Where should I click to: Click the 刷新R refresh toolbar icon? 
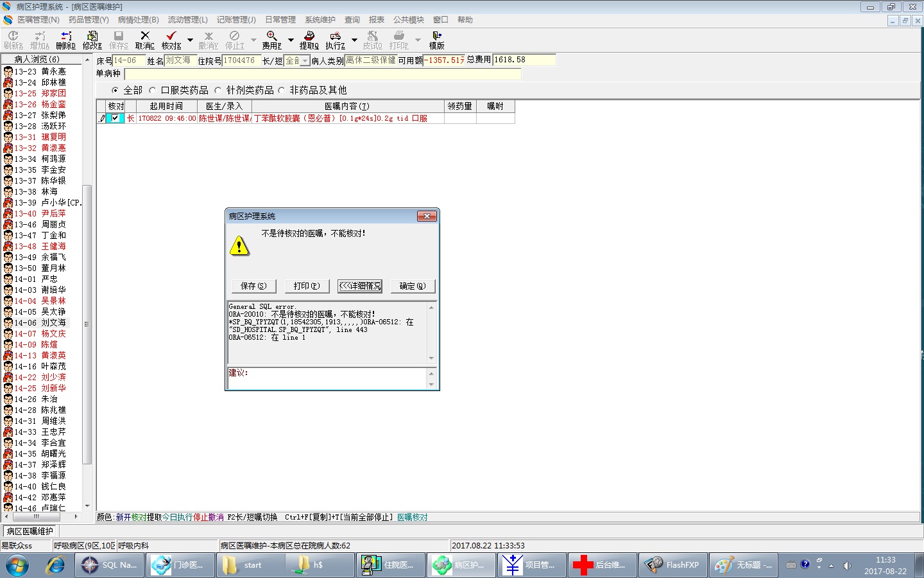click(13, 40)
